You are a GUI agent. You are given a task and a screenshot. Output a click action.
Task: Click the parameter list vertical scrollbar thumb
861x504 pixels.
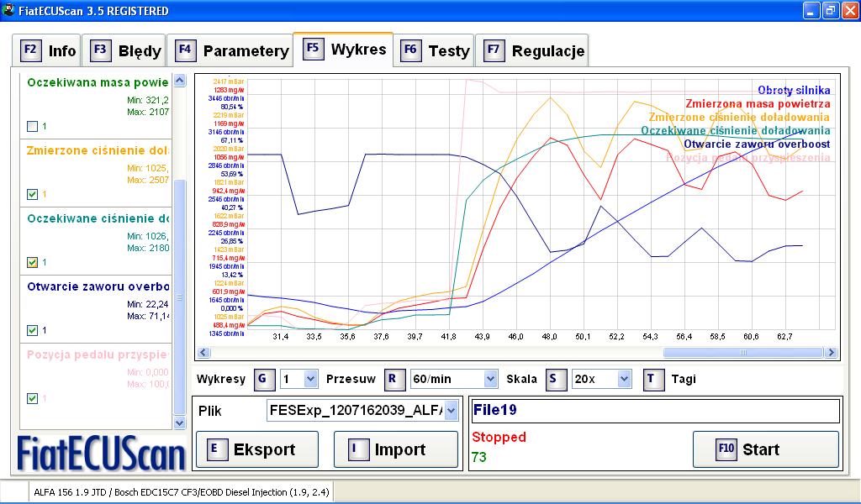point(180,297)
